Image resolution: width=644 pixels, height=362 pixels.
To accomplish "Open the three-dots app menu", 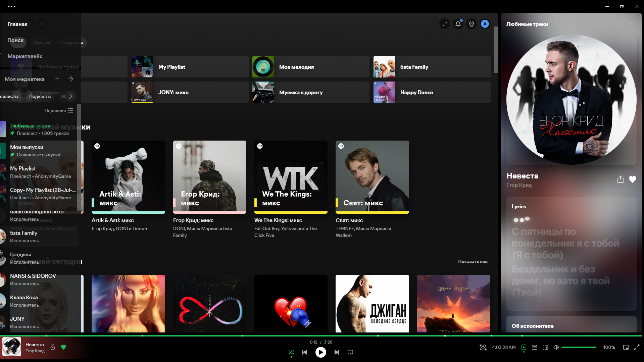I will coord(12,6).
